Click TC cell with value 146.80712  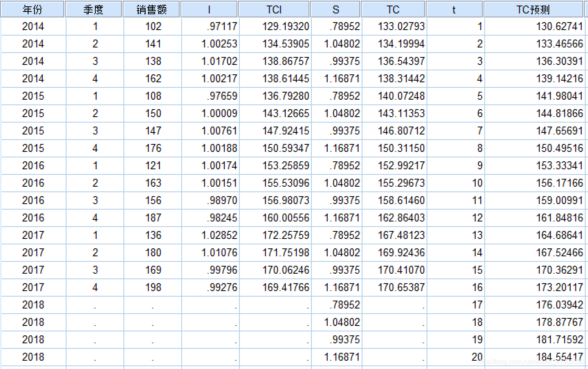[x=394, y=131]
